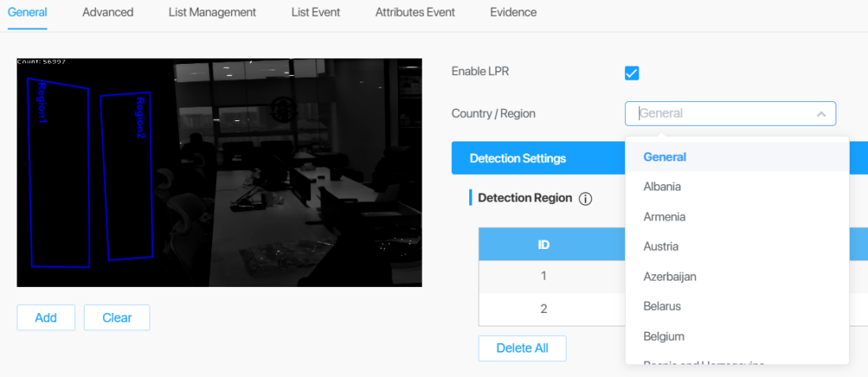Screen dimensions: 868x377
Task: Switch to the General tab
Action: pos(27,12)
